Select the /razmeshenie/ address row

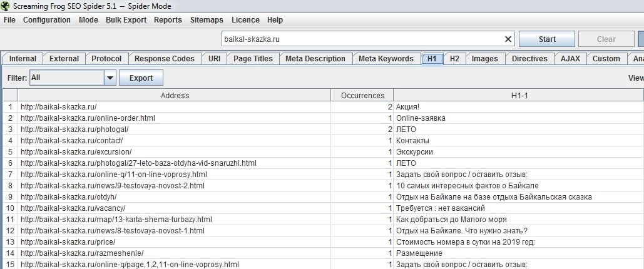point(175,253)
